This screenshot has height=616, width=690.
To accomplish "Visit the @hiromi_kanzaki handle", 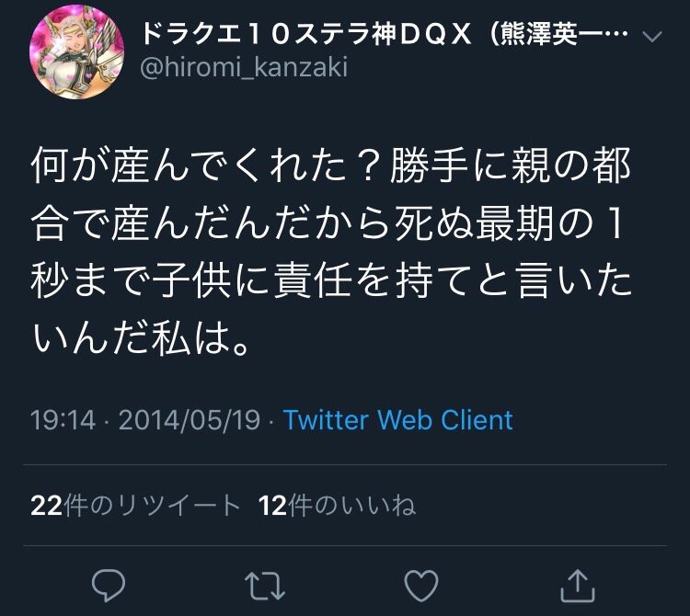I will click(244, 67).
